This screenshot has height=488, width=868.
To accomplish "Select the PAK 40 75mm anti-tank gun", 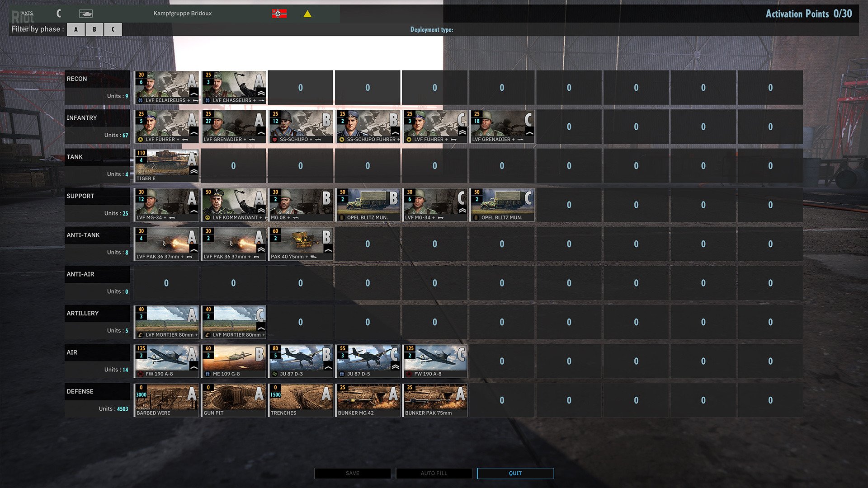I will click(300, 244).
